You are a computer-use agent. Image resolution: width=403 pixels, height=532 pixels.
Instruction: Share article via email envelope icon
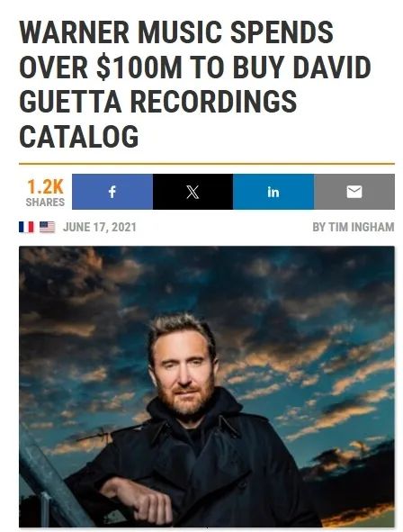[x=354, y=192]
